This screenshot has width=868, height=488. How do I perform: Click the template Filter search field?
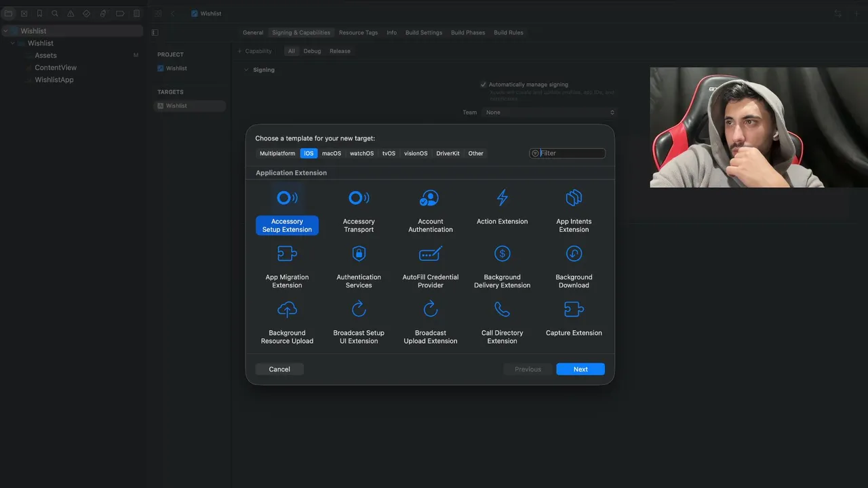[x=567, y=153]
